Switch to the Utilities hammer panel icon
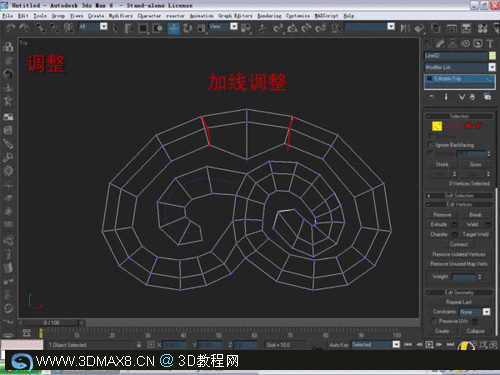This screenshot has width=500, height=375. pyautogui.click(x=490, y=43)
